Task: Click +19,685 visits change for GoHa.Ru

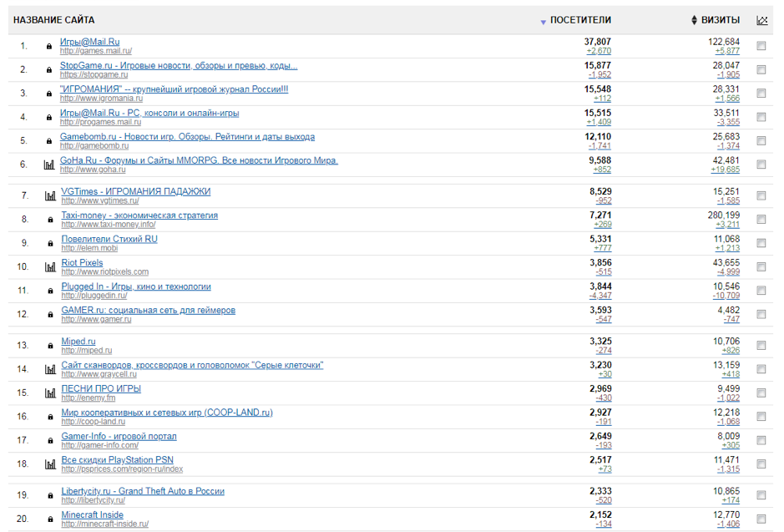Action: pyautogui.click(x=725, y=170)
